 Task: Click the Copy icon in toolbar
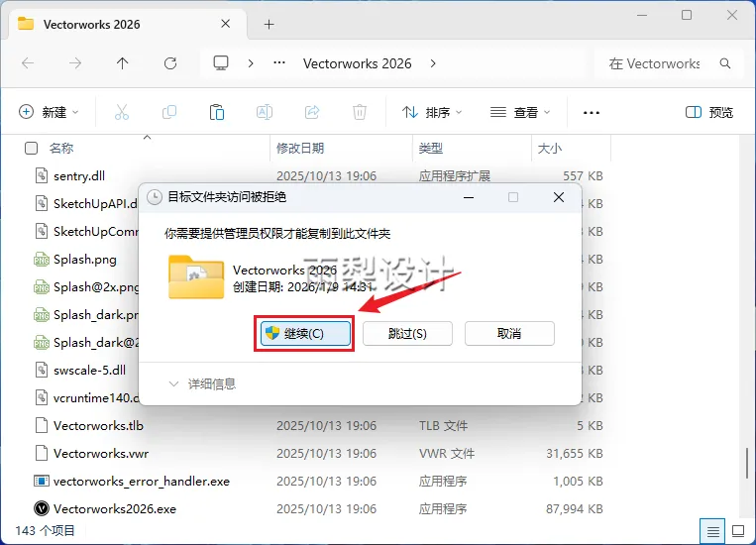tap(169, 112)
